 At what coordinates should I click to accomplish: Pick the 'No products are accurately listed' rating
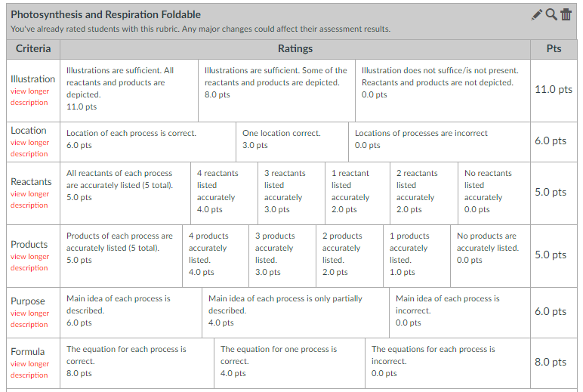tap(491, 248)
